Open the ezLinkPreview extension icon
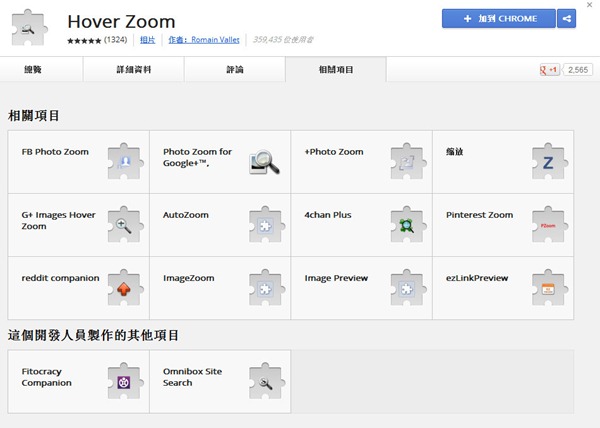The height and width of the screenshot is (428, 600). pyautogui.click(x=548, y=287)
